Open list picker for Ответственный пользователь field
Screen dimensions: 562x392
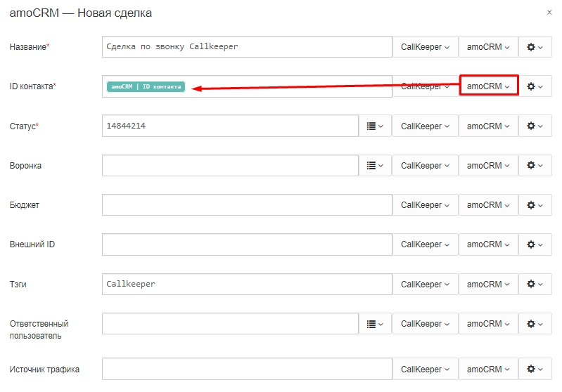click(375, 324)
